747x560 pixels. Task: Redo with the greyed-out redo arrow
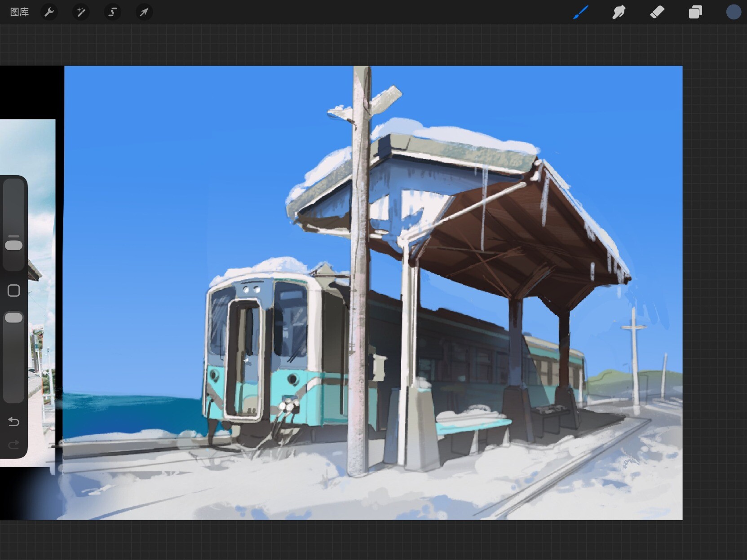point(13,445)
